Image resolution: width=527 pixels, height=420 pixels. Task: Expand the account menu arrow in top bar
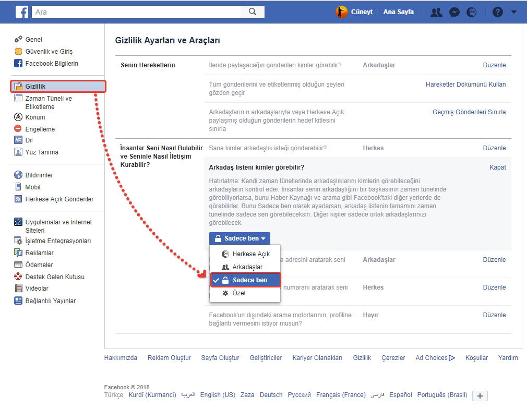(513, 12)
